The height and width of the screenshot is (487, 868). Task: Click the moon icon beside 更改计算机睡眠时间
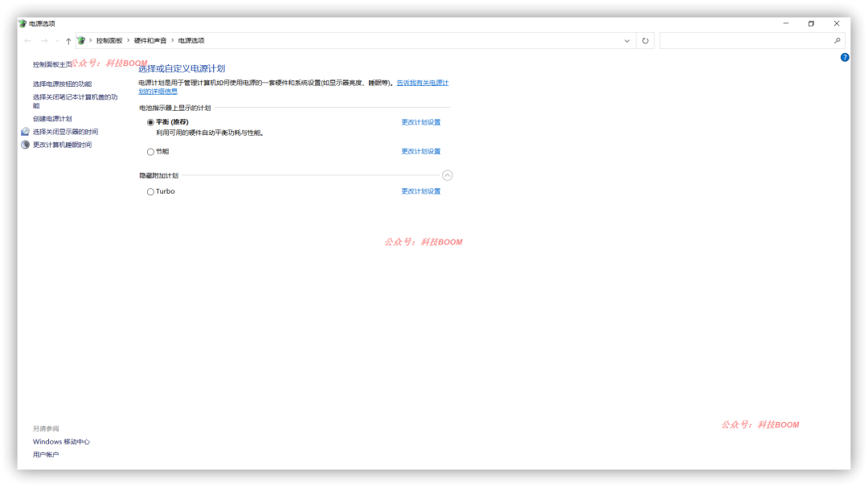(25, 145)
